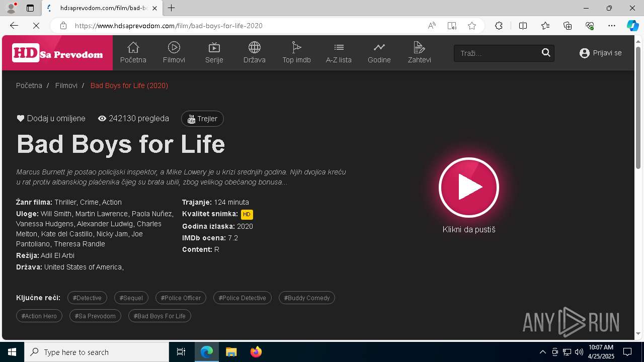Click the search magnifier icon
The image size is (644, 362).
[546, 53]
